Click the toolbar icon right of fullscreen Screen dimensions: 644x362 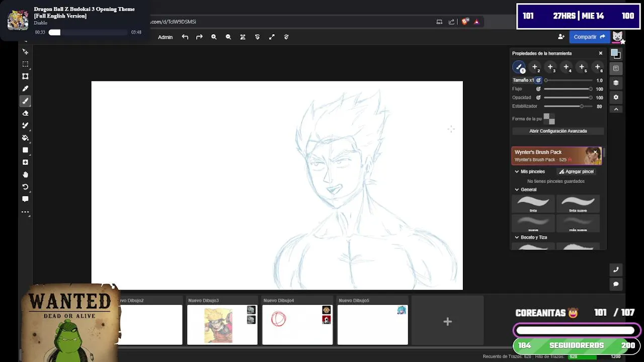point(286,37)
